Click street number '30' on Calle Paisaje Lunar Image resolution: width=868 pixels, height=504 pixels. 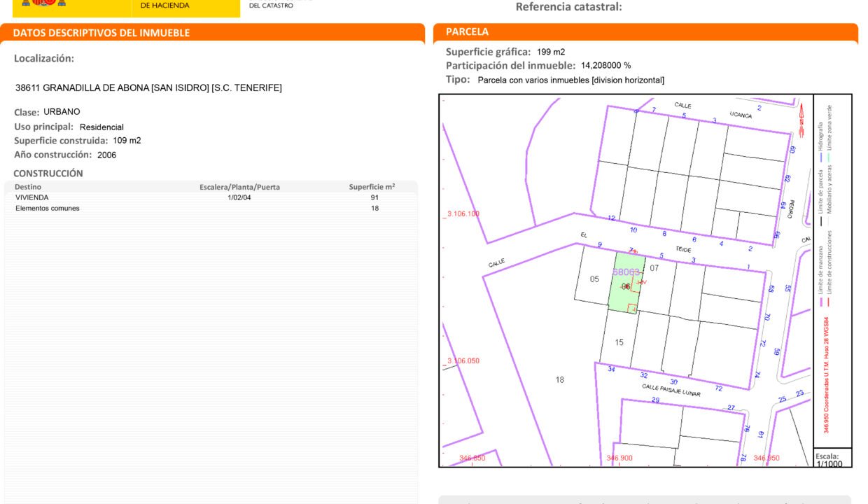coord(674,381)
